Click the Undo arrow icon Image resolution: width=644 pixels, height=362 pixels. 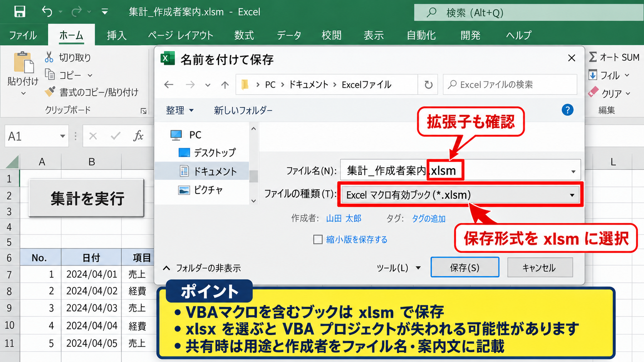click(x=47, y=12)
